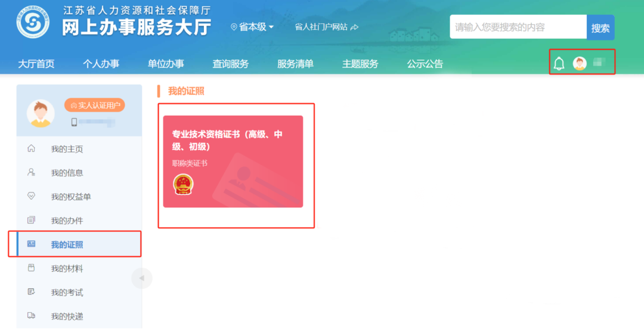Click the sidebar profile avatar picture

(41, 113)
